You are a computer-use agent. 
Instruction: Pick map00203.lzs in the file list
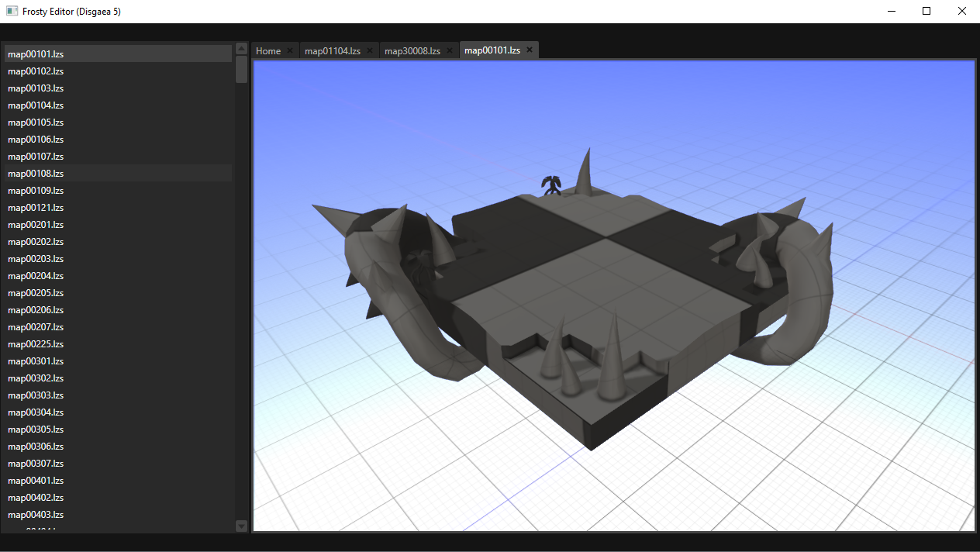118,258
